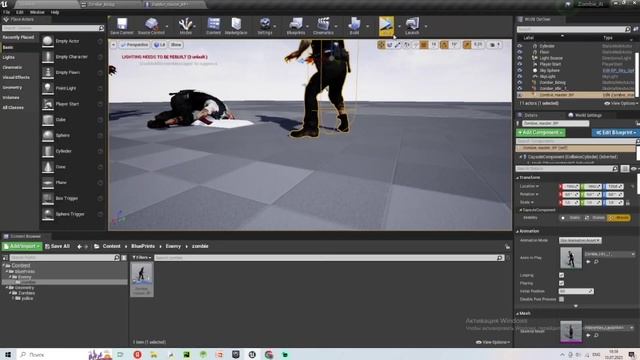Select Box Trigger in Place Actors

click(73, 198)
